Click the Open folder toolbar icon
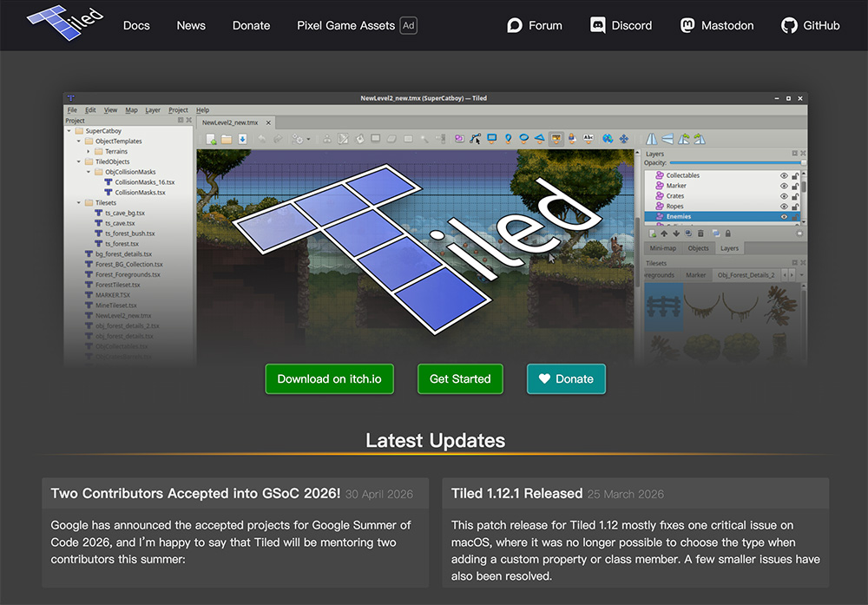Viewport: 868px width, 605px height. [227, 139]
